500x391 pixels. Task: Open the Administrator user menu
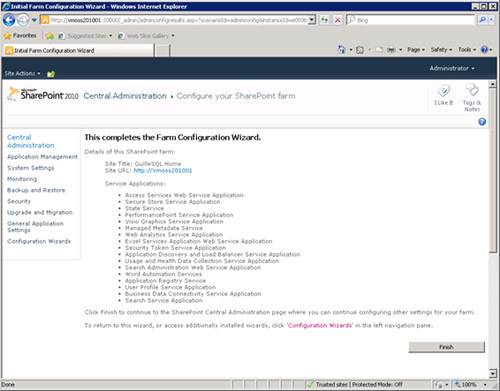(452, 68)
